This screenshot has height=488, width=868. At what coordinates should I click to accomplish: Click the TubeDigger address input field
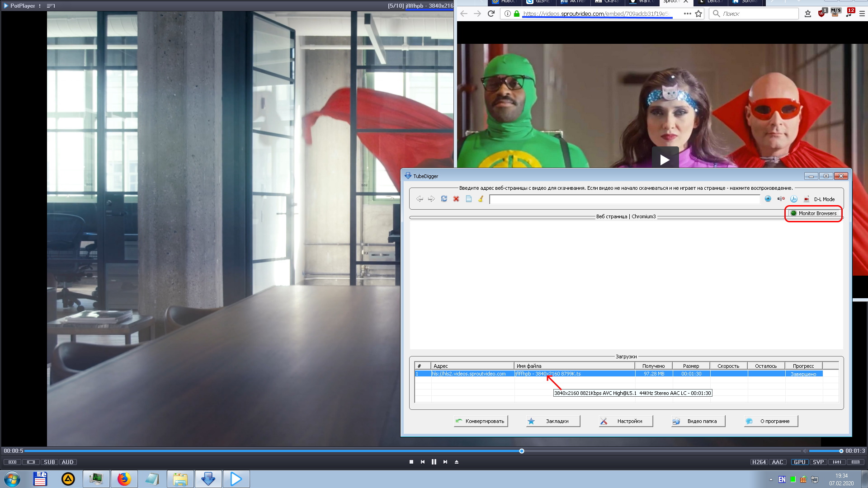pos(624,199)
